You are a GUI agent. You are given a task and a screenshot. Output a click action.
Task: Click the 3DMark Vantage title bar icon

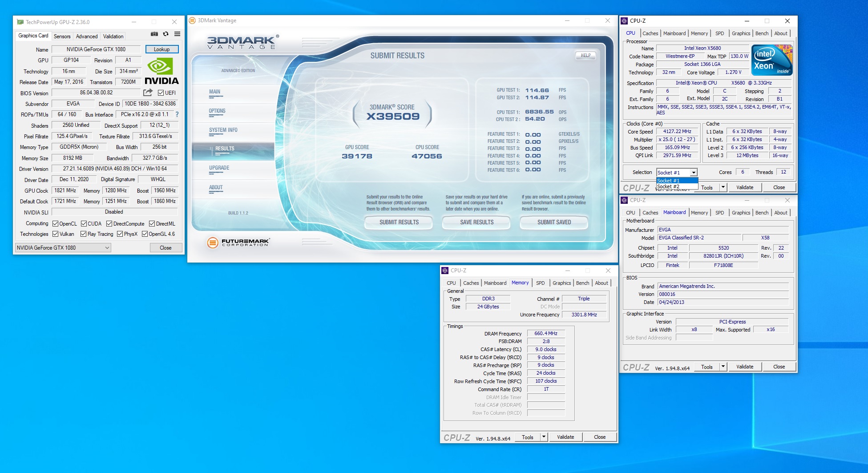(192, 20)
